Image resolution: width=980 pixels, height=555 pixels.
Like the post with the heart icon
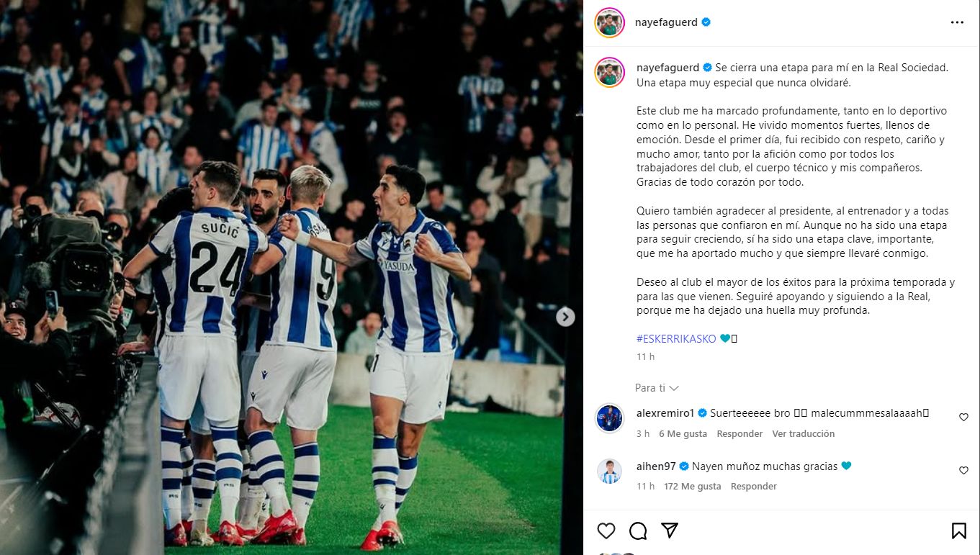(x=606, y=531)
